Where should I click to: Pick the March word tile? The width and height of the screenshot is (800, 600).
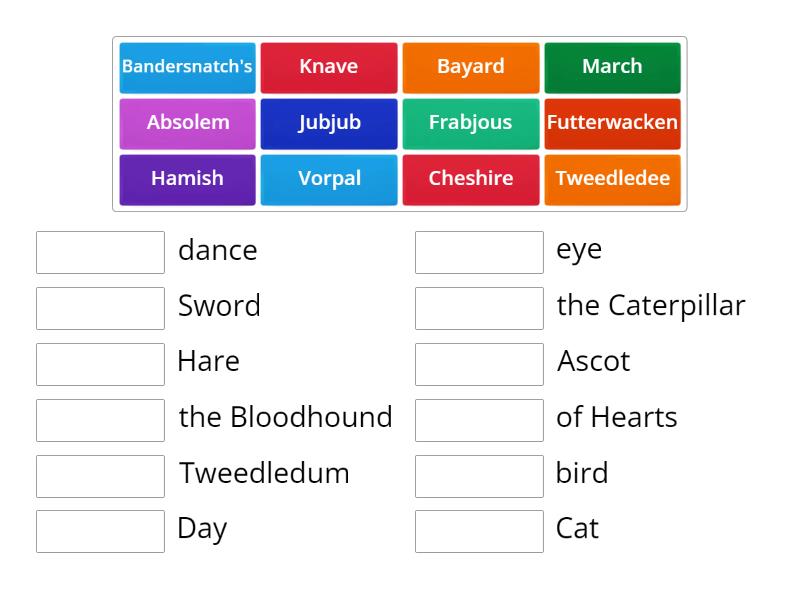pyautogui.click(x=613, y=67)
